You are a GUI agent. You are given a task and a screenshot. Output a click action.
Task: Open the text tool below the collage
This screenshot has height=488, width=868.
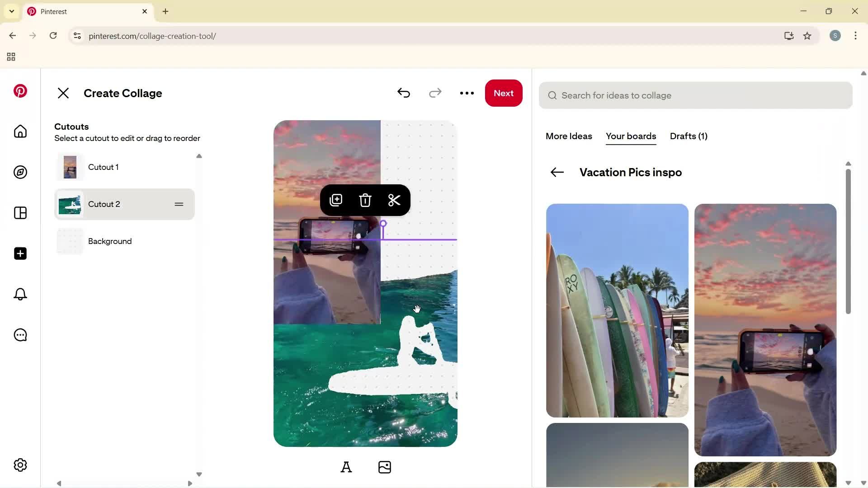pos(346,467)
